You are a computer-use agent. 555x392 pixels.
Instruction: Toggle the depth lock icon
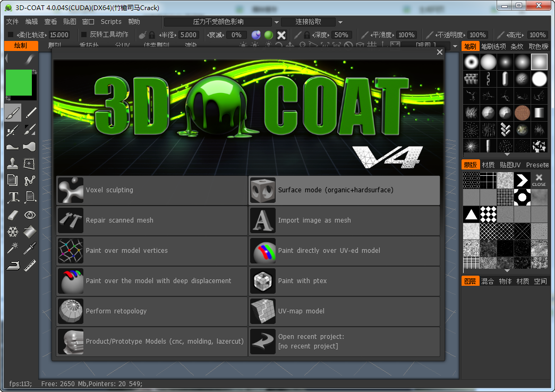click(x=307, y=35)
